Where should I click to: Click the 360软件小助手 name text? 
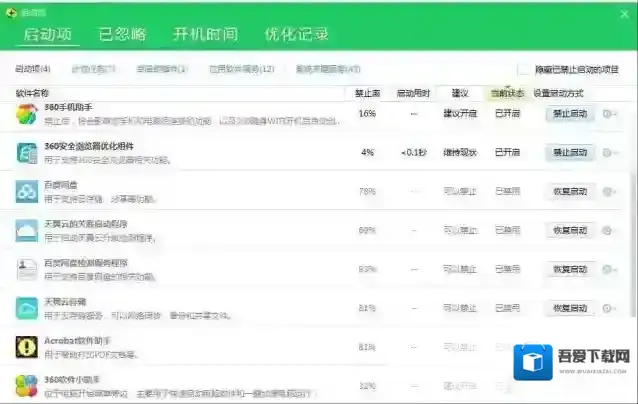tap(72, 380)
